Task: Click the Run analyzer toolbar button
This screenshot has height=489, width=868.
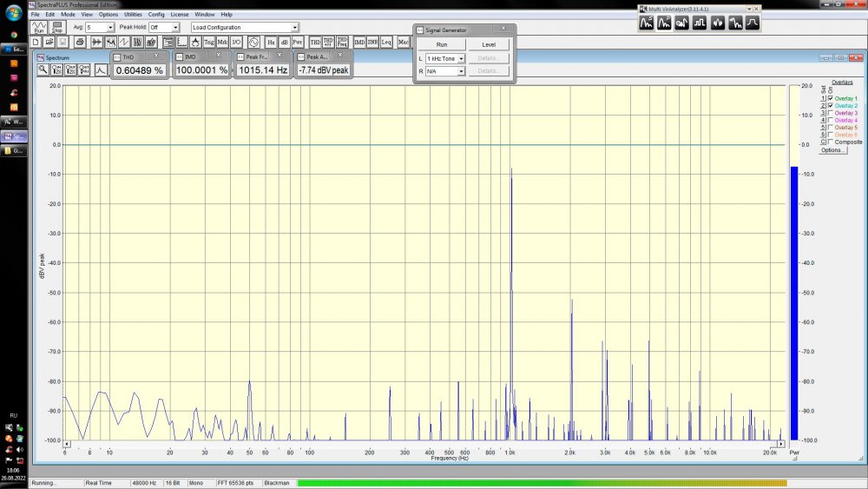Action: coord(38,28)
